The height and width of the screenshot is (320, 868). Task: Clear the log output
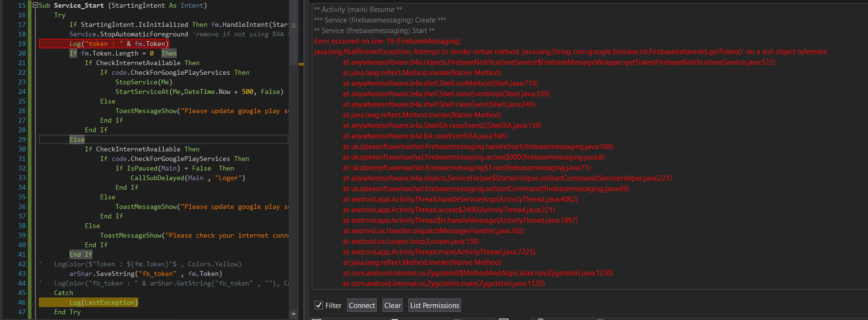pos(392,305)
